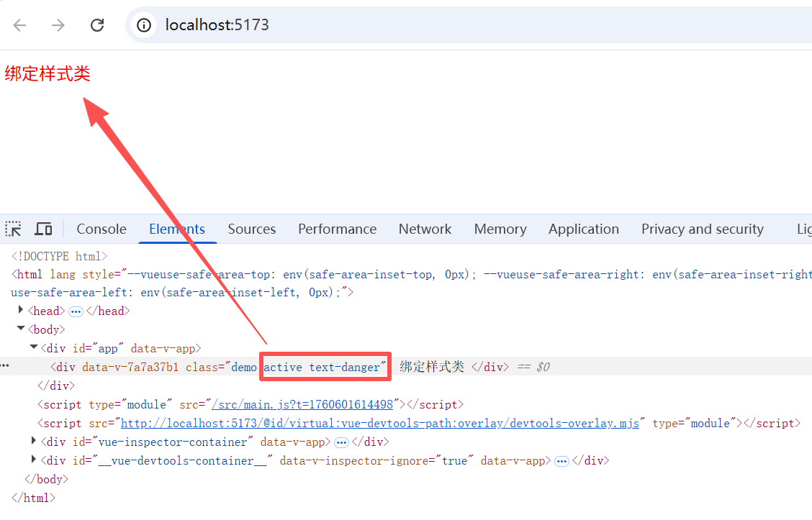The image size is (812, 520).
Task: Open the Privacy and security tab
Action: click(702, 229)
